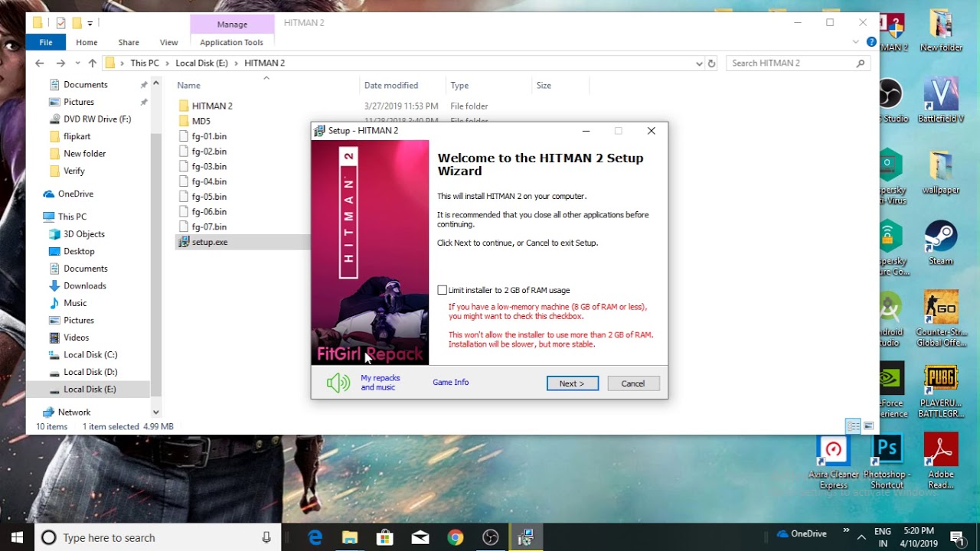Open Counter-Strike Global Offensive shortcut

pos(941,318)
